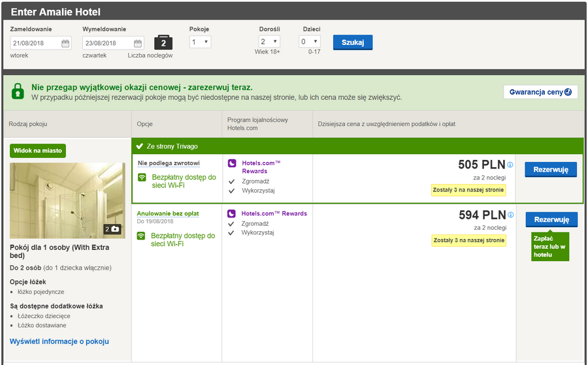588x365 pixels.
Task: Open Wyświetl informacje o pokoju link
Action: 59,341
